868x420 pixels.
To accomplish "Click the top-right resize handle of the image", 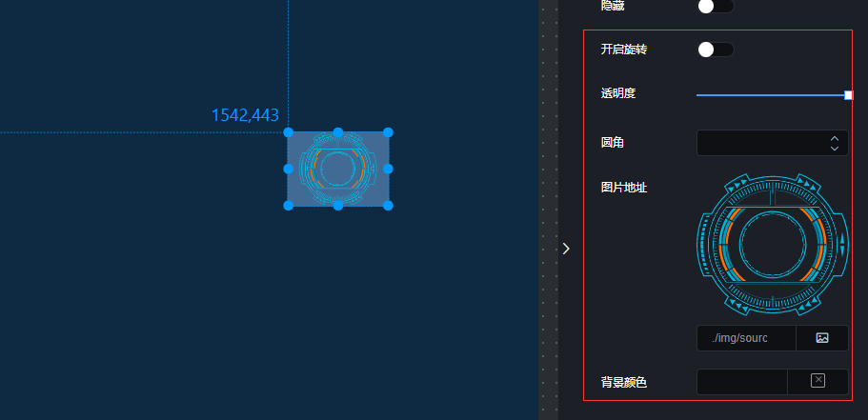I will coord(388,132).
